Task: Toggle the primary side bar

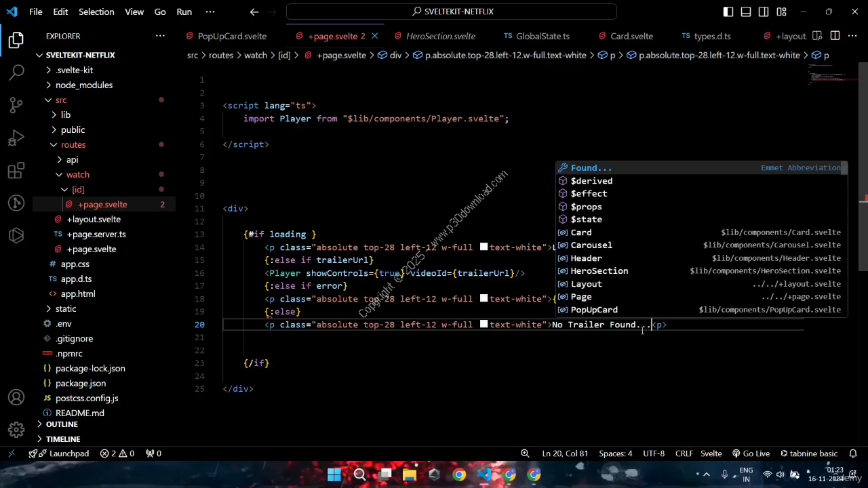Action: click(728, 12)
